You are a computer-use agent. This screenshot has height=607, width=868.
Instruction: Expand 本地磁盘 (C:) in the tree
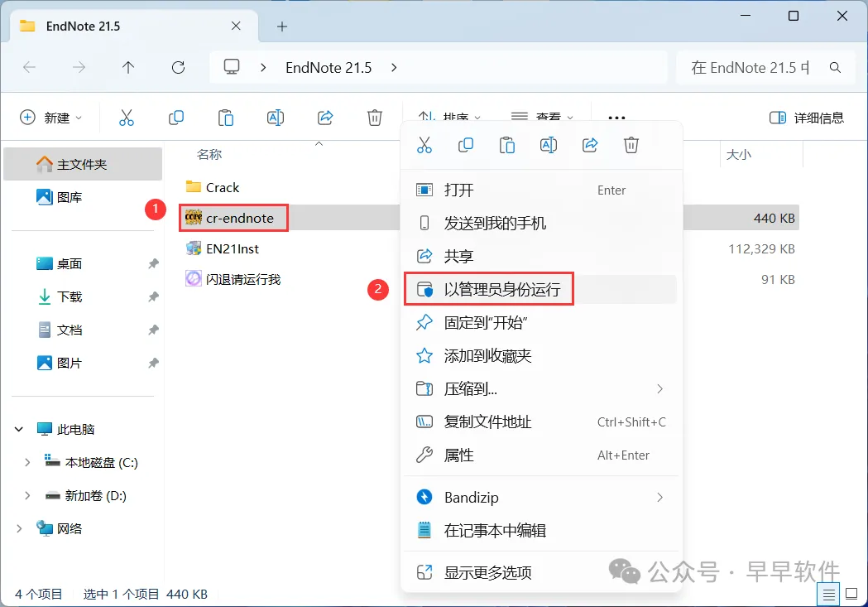pos(27,462)
